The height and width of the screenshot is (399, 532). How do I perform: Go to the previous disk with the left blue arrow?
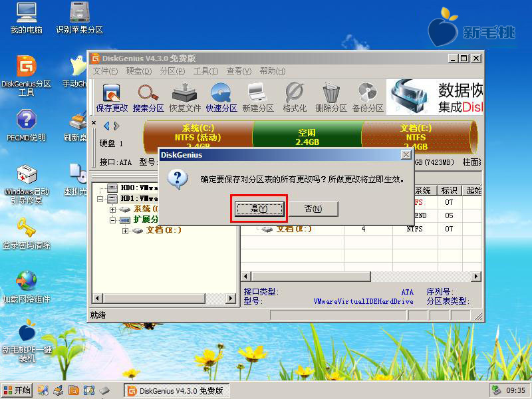pos(106,126)
